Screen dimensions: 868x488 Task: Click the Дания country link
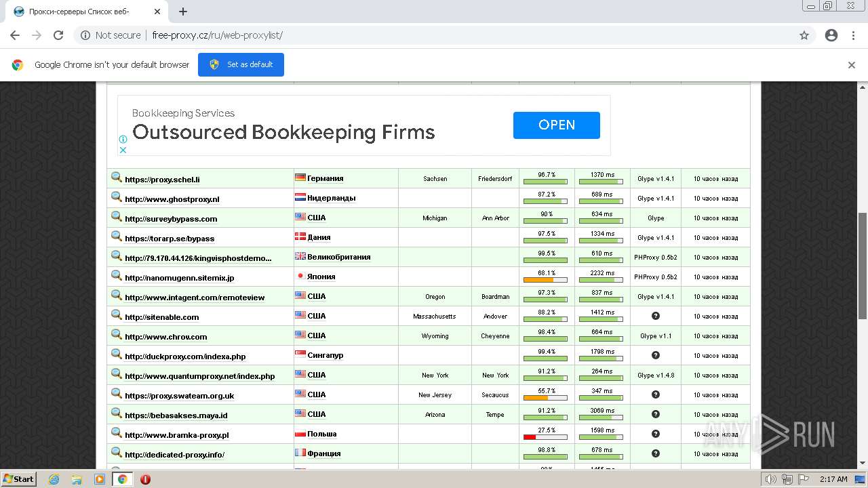pyautogui.click(x=319, y=237)
